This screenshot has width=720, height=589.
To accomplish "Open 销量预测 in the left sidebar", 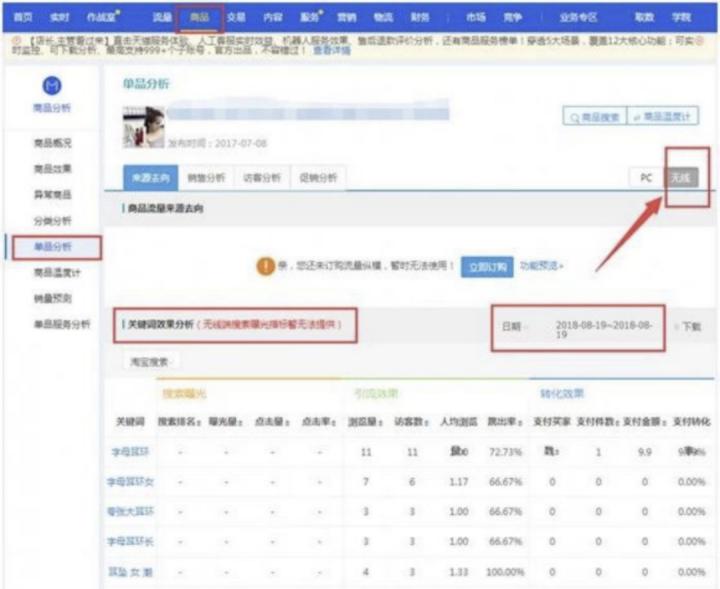I will coord(53,298).
